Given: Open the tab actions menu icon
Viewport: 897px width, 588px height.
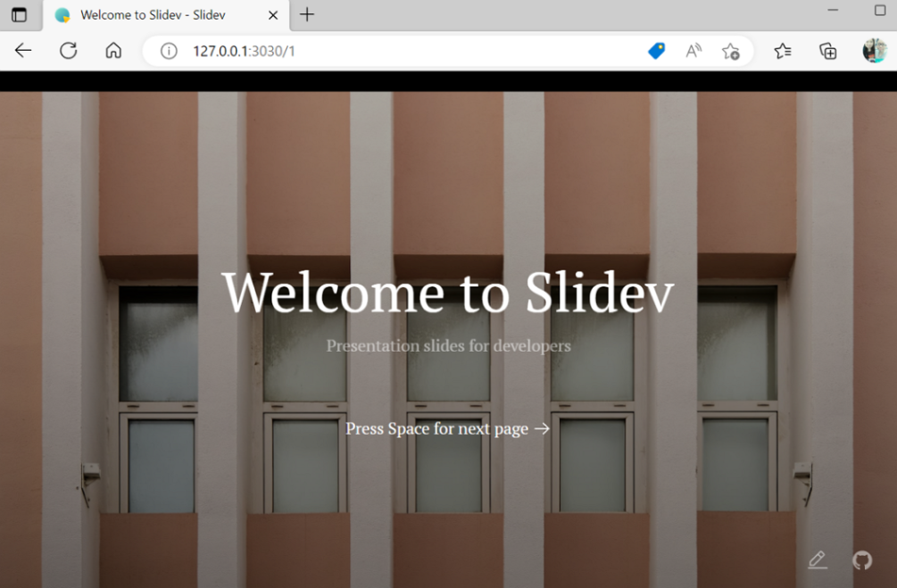Looking at the screenshot, I should [x=19, y=15].
